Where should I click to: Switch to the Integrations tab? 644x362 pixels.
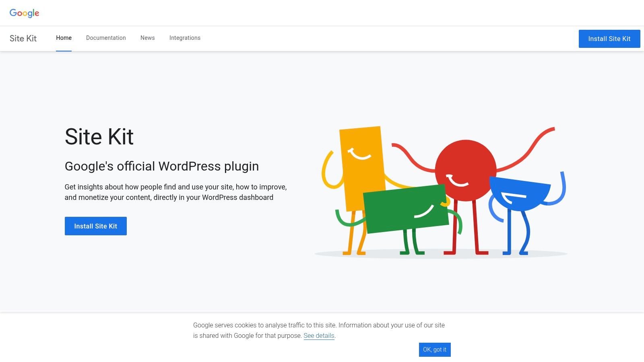185,38
